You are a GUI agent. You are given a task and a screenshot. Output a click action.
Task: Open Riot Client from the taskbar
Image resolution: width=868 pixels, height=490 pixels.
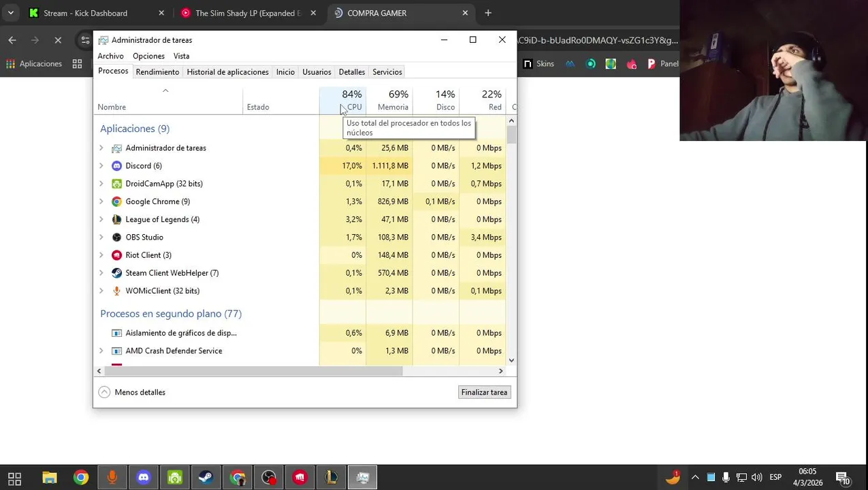click(300, 478)
